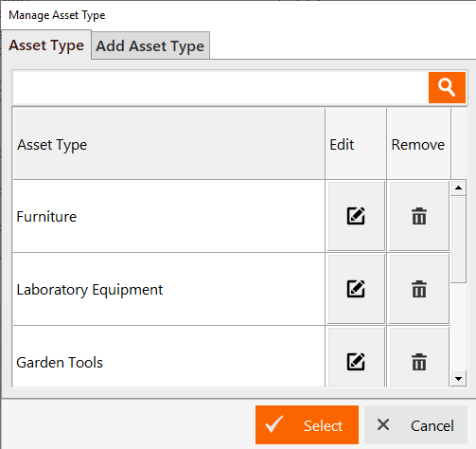Click the scrollbar up arrow
476x449 pixels.
458,189
